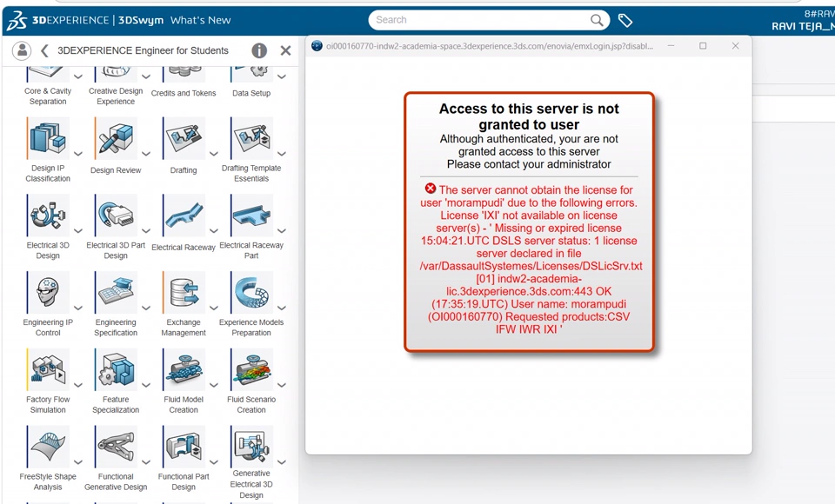Expand chevron next to Exchange Management

214,308
